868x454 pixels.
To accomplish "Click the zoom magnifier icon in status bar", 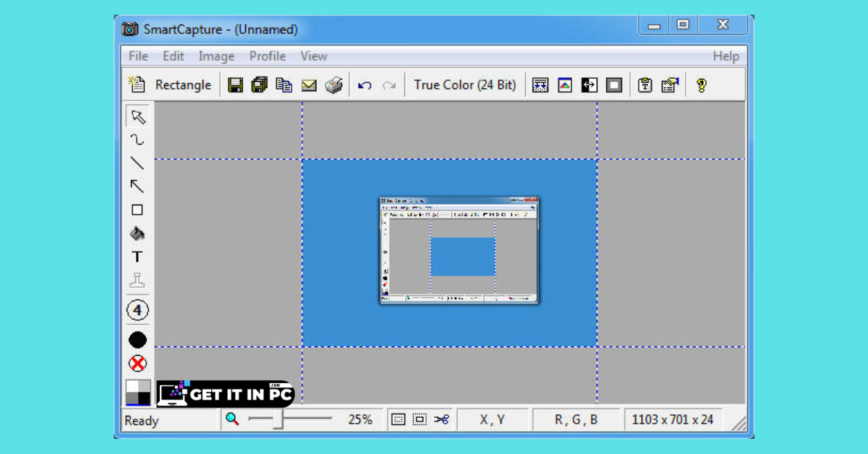I will pos(231,419).
